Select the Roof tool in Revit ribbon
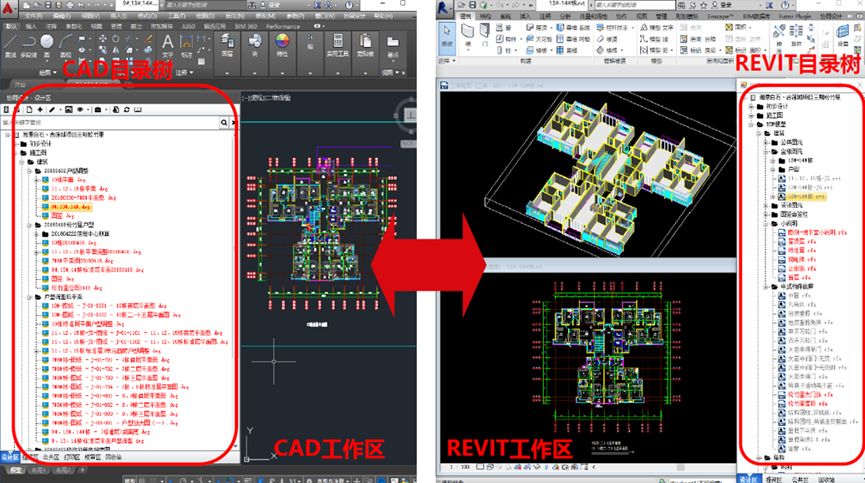This screenshot has width=865, height=483. pyautogui.click(x=538, y=28)
